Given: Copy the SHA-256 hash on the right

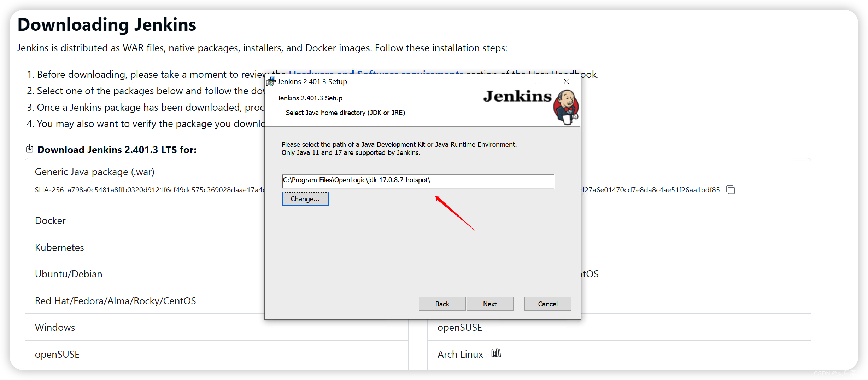Looking at the screenshot, I should coord(731,190).
